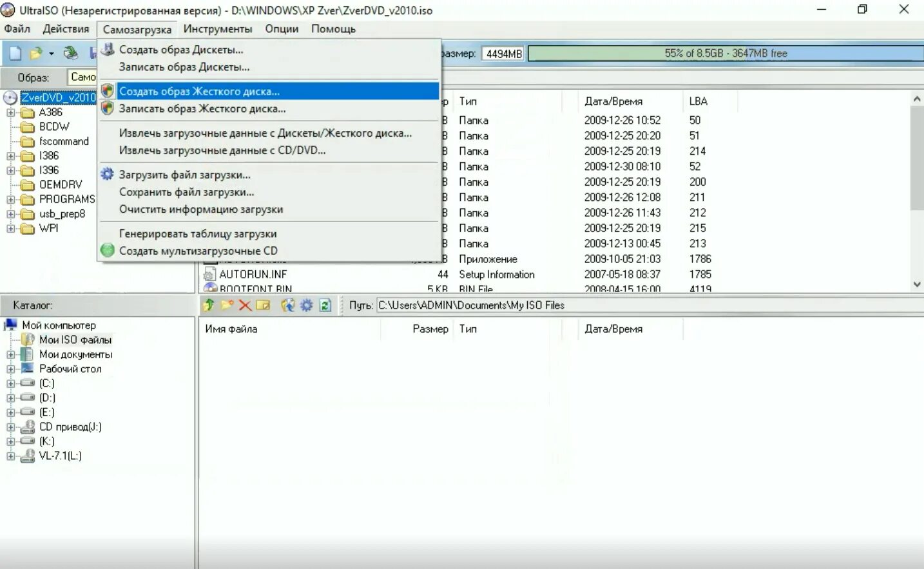Expand the I386 folder node
This screenshot has width=924, height=569.
point(10,156)
